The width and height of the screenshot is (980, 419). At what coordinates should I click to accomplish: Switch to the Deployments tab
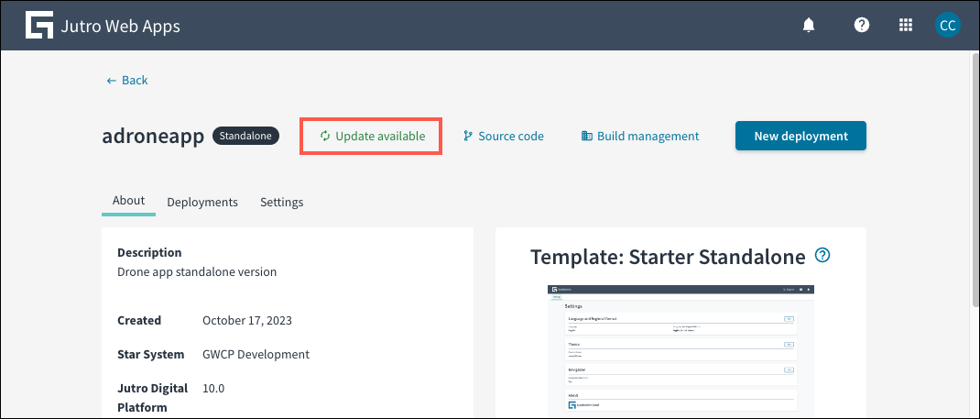(202, 202)
